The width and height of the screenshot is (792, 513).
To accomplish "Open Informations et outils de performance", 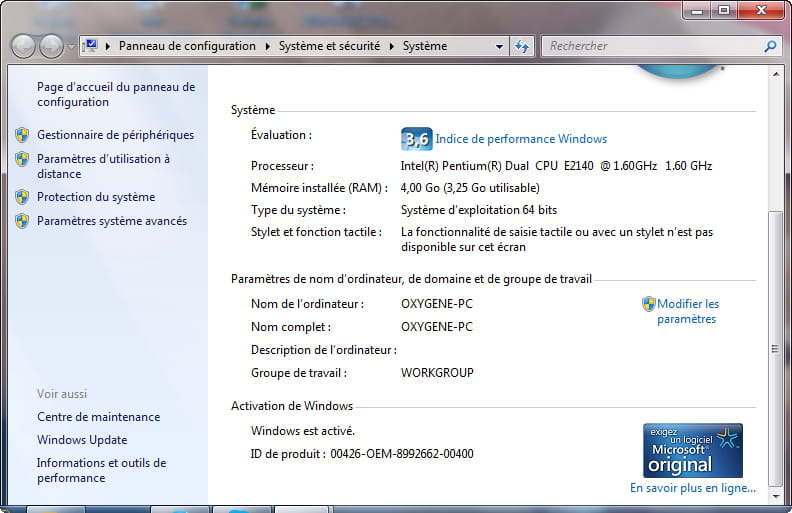I will click(x=102, y=470).
